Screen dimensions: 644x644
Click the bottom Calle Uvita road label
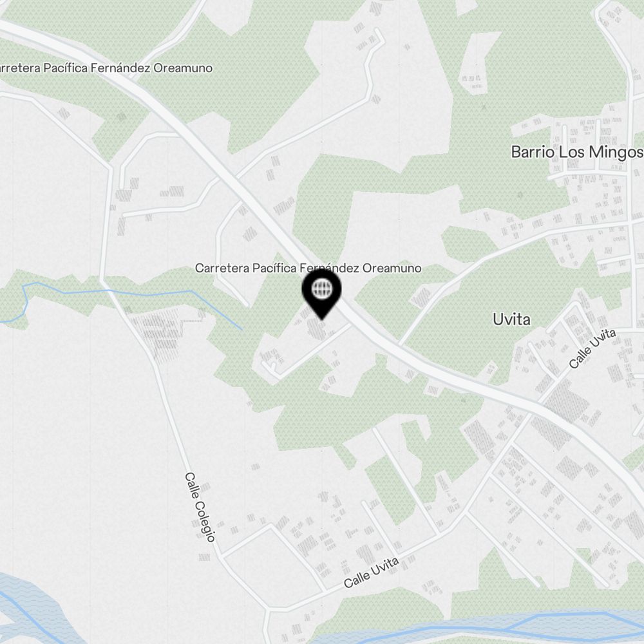(x=372, y=572)
